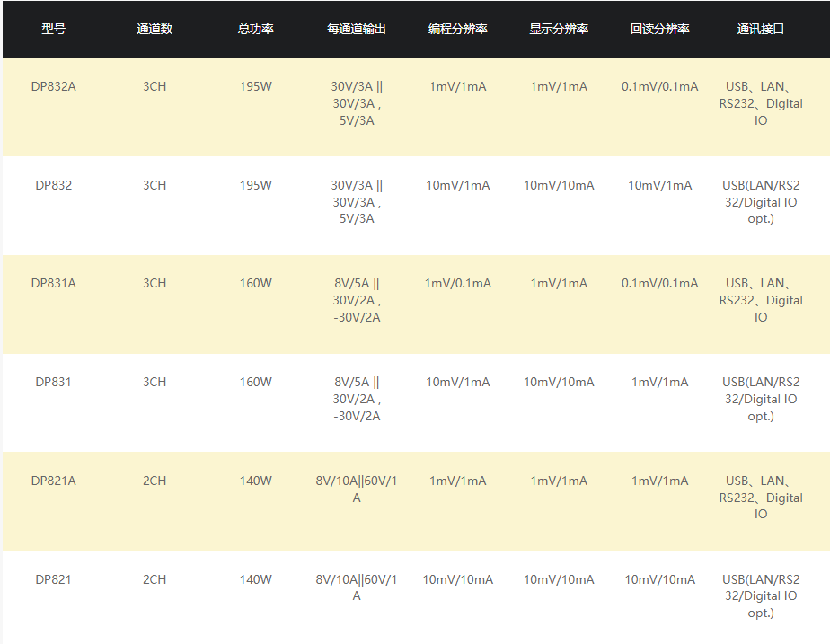The image size is (830, 644).
Task: Click 3CH in the DP831 row
Action: [x=155, y=382]
